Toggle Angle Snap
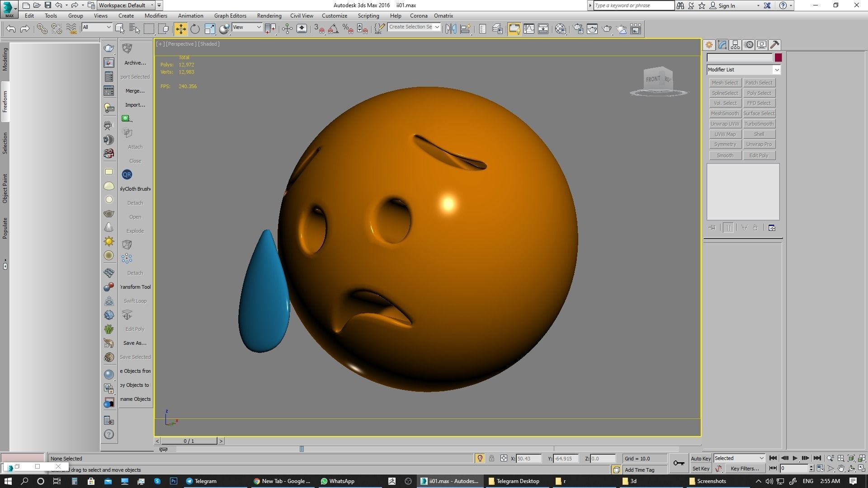Viewport: 868px width, 488px height. tap(334, 29)
